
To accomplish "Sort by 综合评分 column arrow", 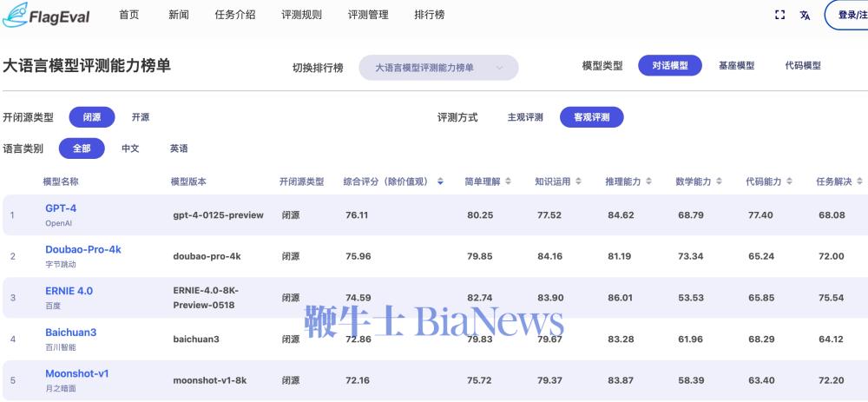I will pyautogui.click(x=440, y=181).
